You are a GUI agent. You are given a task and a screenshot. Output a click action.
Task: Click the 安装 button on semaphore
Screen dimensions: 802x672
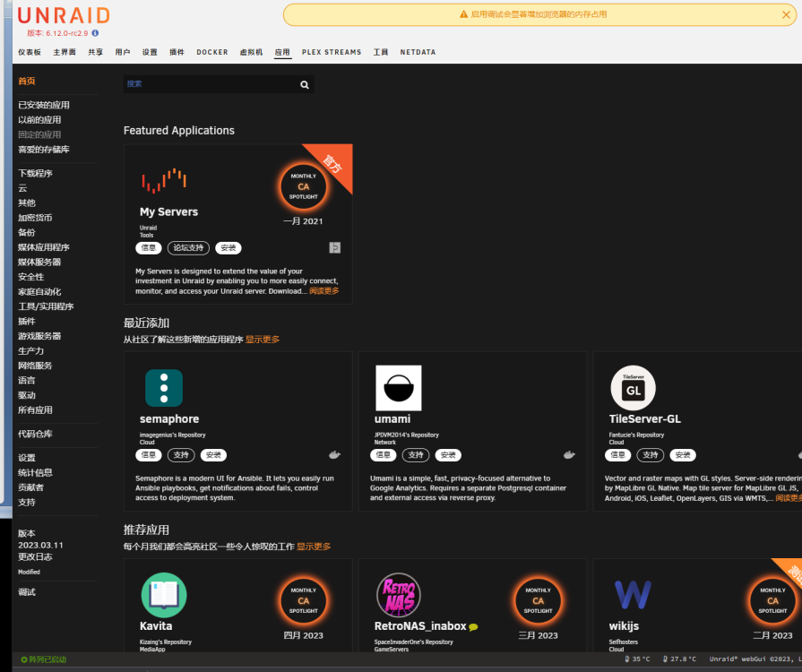[213, 455]
